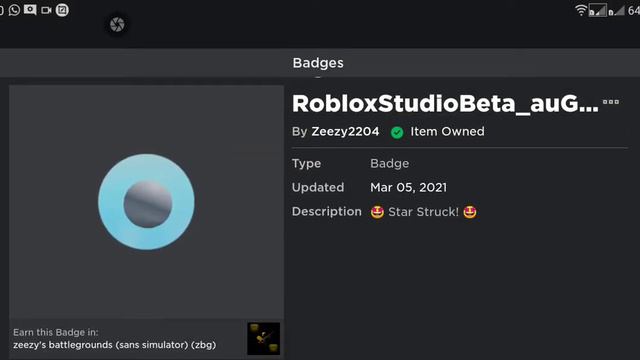
Task: Tap the Wi-Fi signal icon
Action: click(x=580, y=10)
